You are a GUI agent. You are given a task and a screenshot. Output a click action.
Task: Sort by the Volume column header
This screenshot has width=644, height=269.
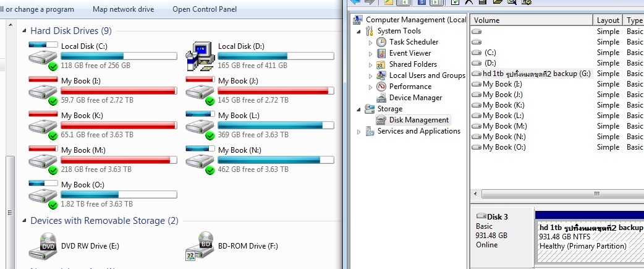[x=530, y=20]
